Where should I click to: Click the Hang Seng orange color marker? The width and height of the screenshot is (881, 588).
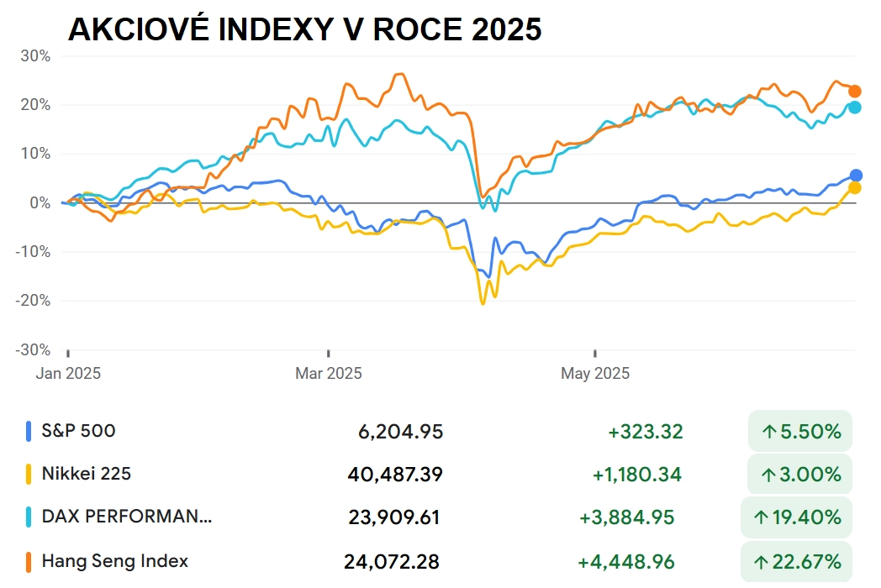click(28, 562)
